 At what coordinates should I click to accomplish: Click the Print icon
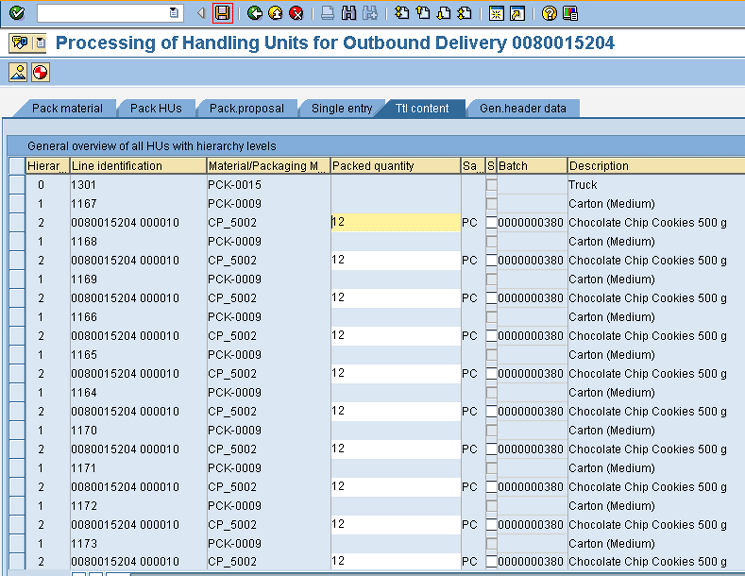328,13
